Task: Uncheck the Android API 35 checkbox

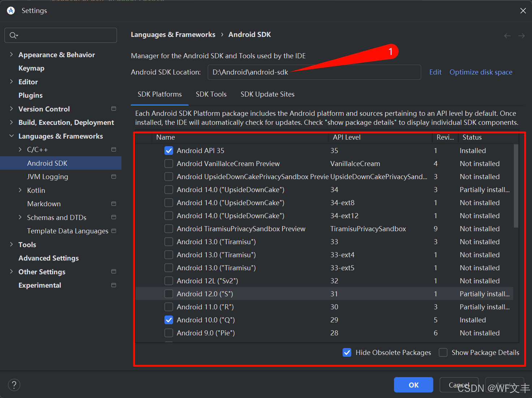Action: tap(169, 151)
